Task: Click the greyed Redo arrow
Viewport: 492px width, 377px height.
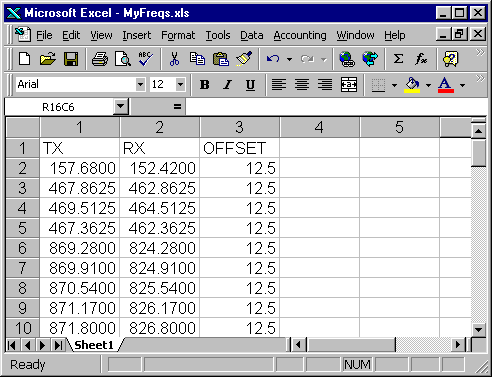Action: [307, 60]
